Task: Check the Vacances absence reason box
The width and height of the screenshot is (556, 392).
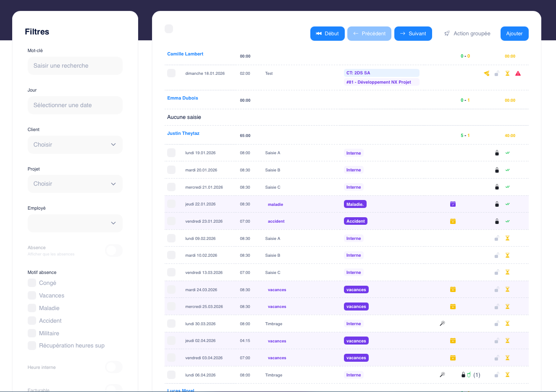Action: (32, 295)
